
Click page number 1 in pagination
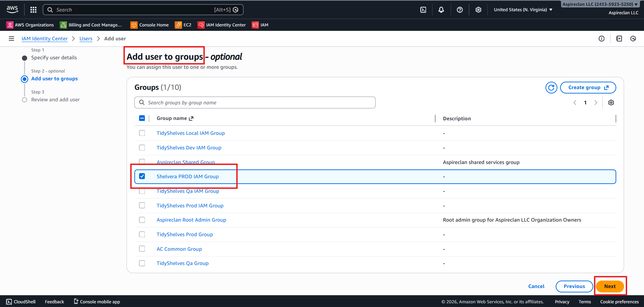click(x=585, y=103)
